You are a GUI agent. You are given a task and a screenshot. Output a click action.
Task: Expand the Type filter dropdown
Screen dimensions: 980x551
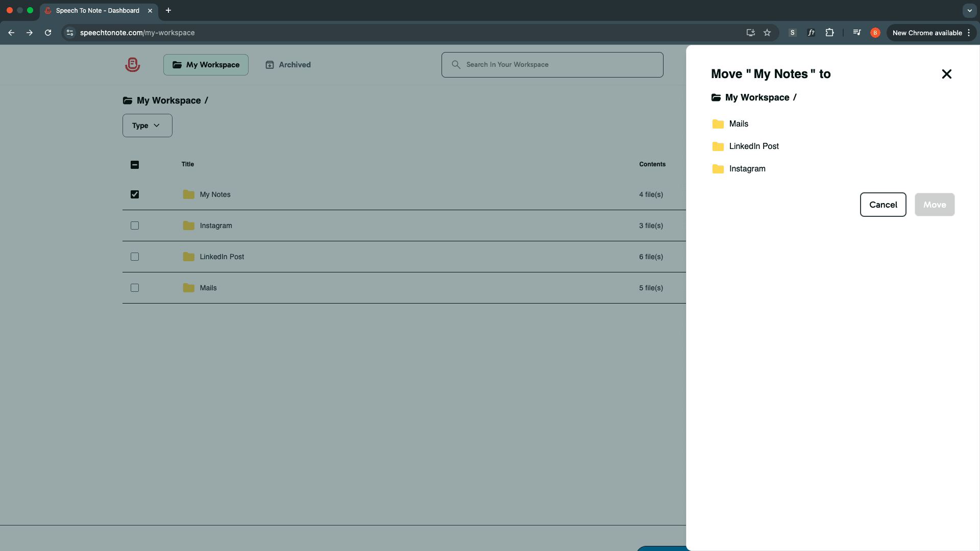click(147, 126)
